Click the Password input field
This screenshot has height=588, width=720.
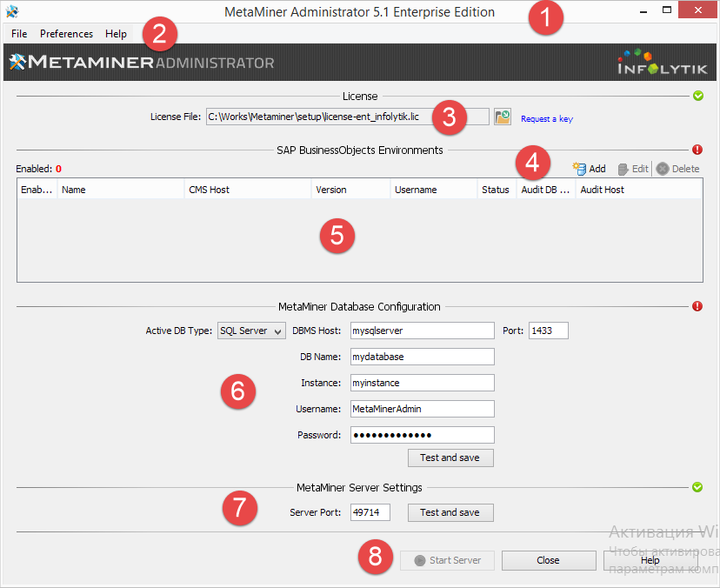[423, 435]
